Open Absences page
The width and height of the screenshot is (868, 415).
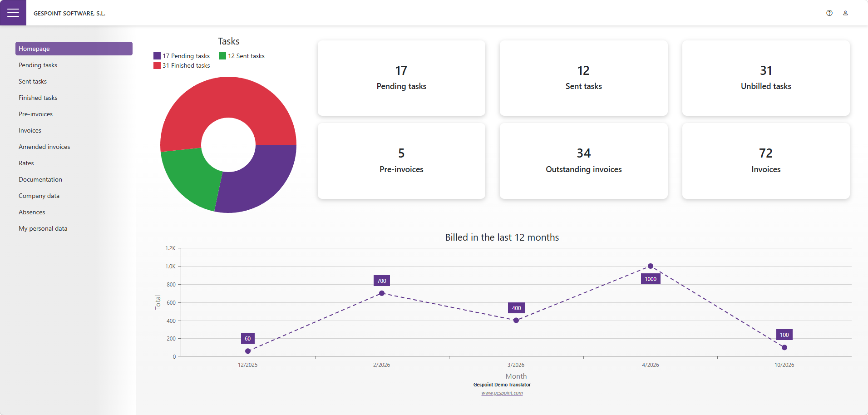click(x=74, y=212)
